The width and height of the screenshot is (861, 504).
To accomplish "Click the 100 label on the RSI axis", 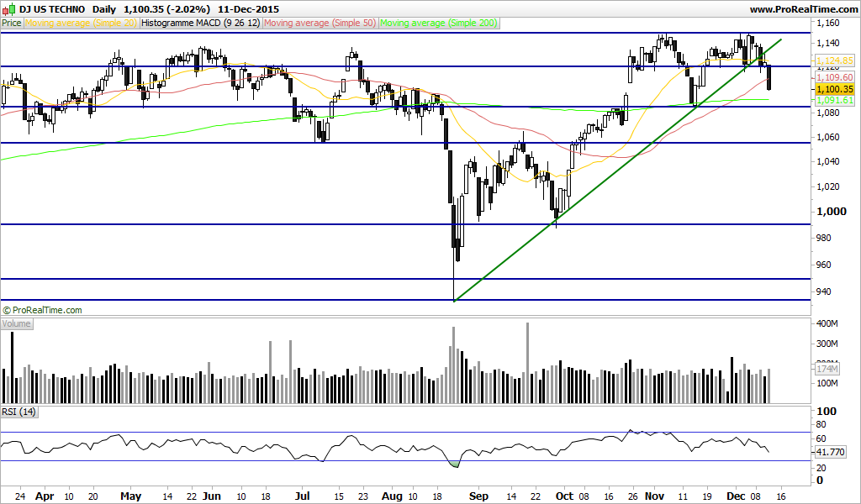I will point(827,412).
